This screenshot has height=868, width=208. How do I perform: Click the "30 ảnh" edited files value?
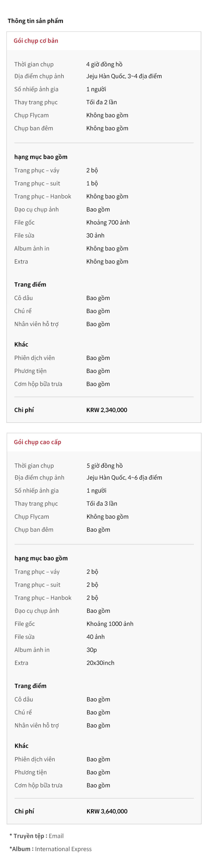click(95, 235)
